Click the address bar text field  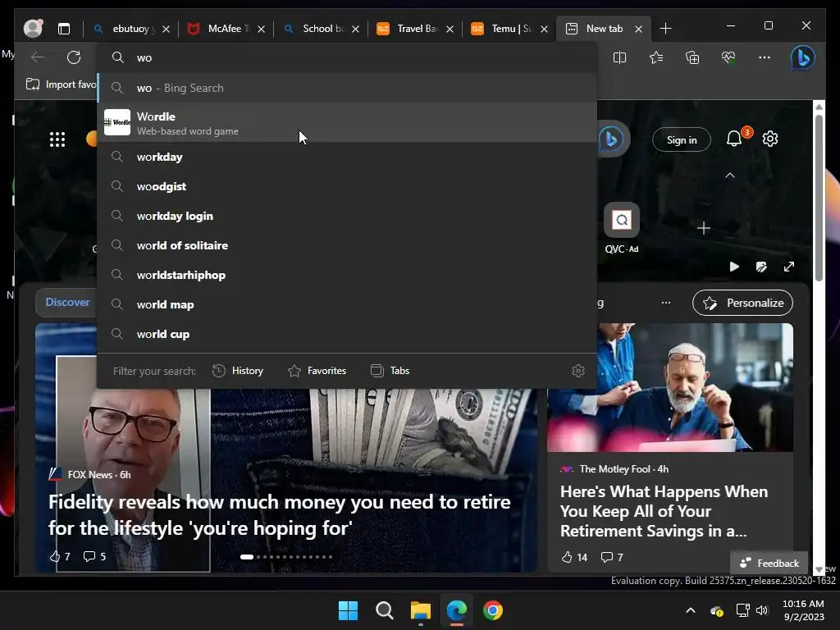(347, 58)
